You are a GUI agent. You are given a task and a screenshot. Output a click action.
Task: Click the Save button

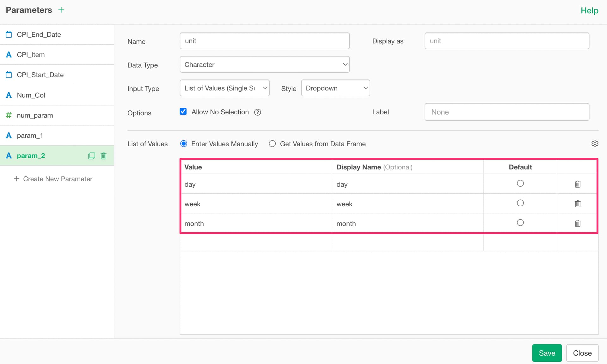click(547, 353)
